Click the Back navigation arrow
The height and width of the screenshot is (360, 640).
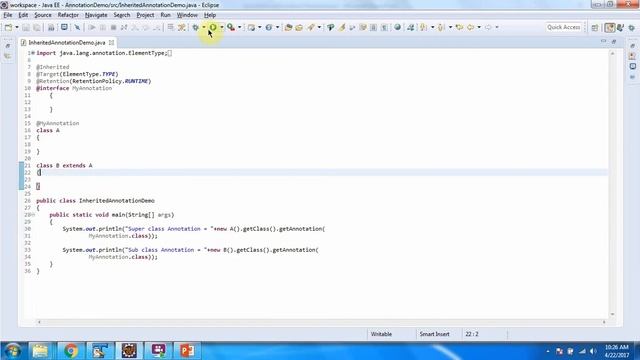pos(471,27)
